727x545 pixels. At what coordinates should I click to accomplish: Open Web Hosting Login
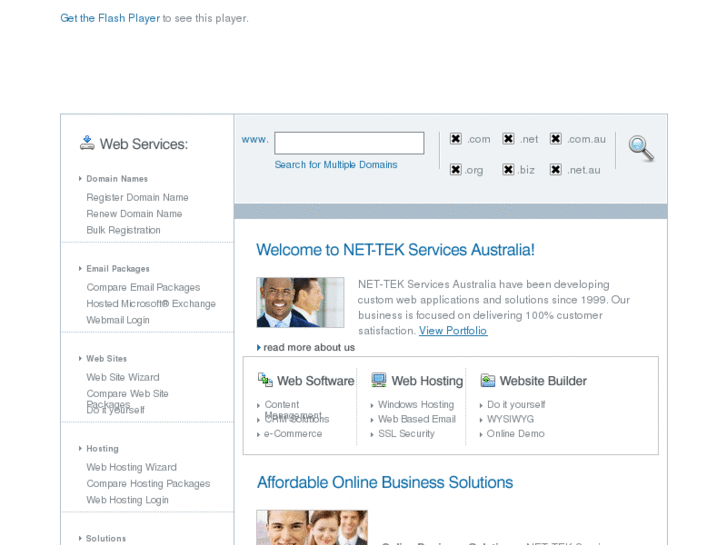pyautogui.click(x=128, y=500)
